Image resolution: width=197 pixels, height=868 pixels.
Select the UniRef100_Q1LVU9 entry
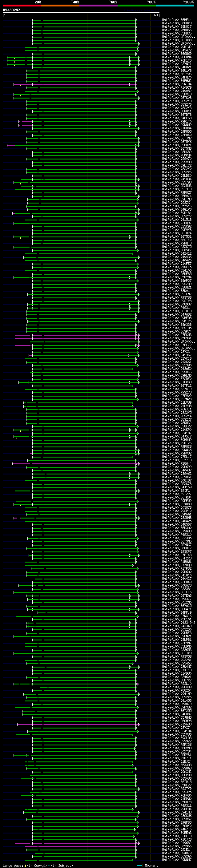coord(177,403)
